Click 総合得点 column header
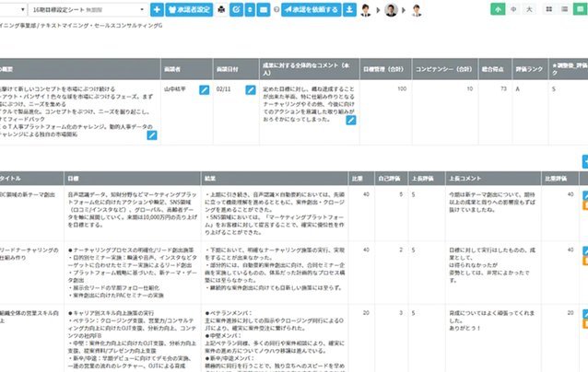The image size is (588, 372). coord(495,69)
